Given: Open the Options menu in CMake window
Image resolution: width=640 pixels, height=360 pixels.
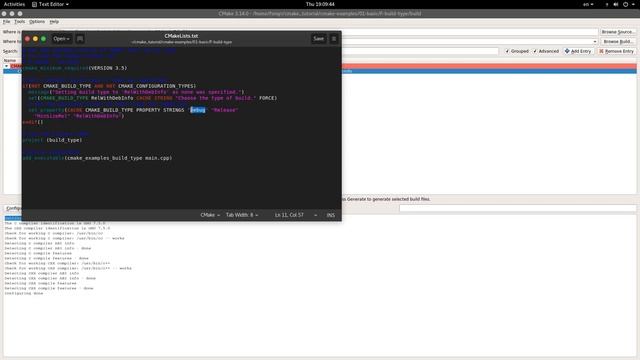Looking at the screenshot, I should coord(37,22).
